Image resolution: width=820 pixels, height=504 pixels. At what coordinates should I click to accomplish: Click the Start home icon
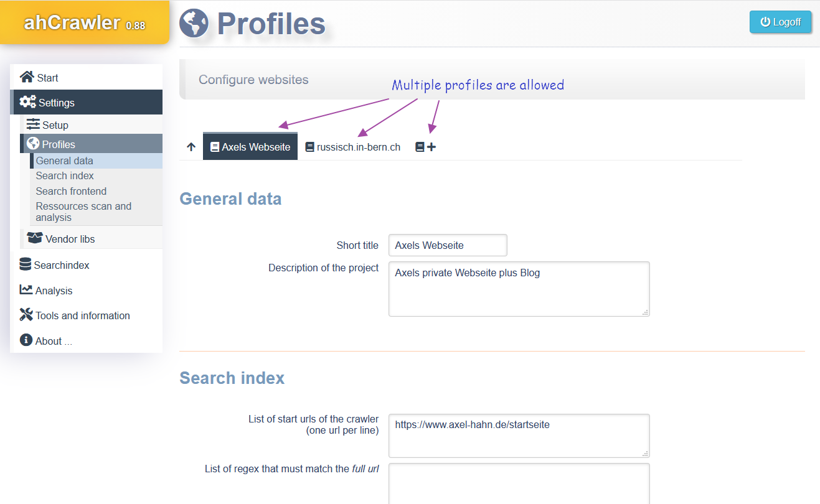coord(27,77)
